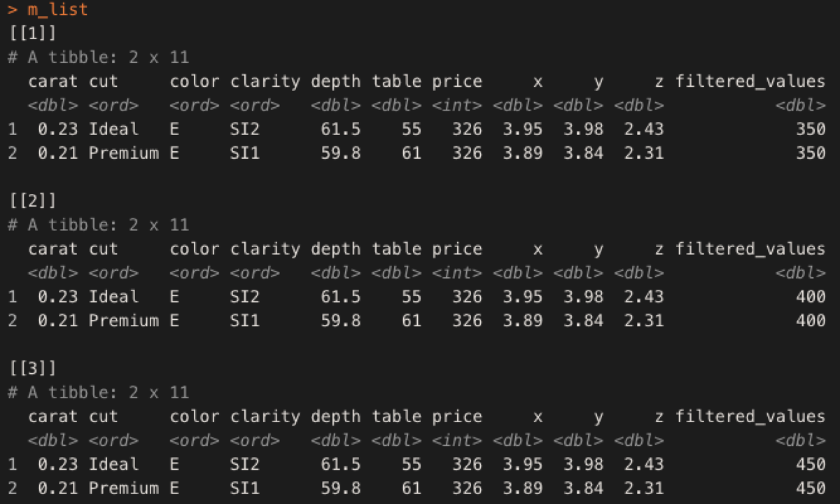Click 'Ideal' cut value in the second tibble

tap(113, 296)
